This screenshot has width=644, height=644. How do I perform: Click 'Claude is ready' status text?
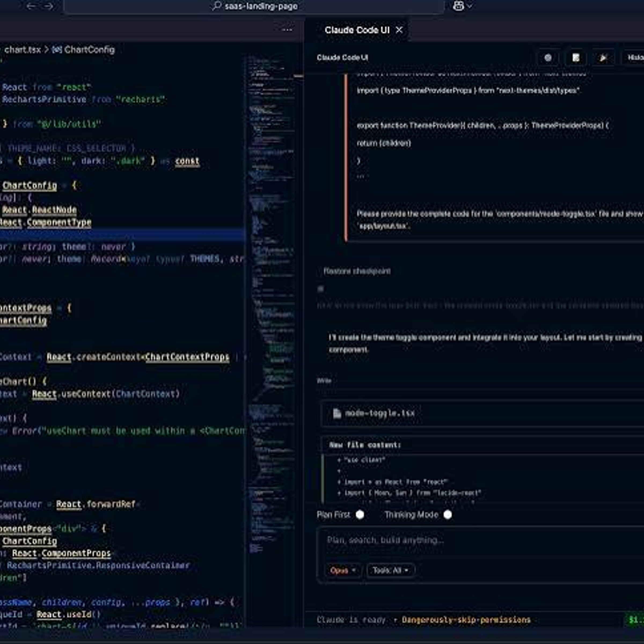click(x=351, y=620)
